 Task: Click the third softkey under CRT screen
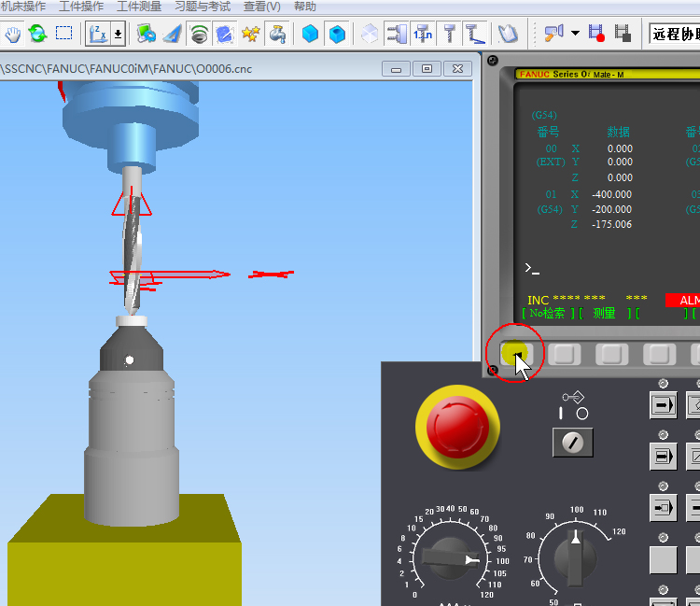(x=611, y=355)
